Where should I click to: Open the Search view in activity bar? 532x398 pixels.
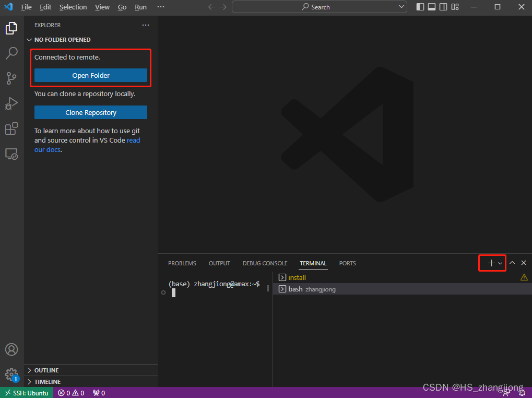(x=11, y=53)
